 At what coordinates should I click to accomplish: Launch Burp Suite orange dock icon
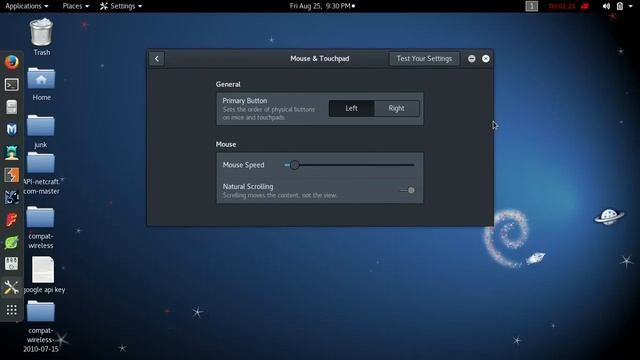pos(12,175)
